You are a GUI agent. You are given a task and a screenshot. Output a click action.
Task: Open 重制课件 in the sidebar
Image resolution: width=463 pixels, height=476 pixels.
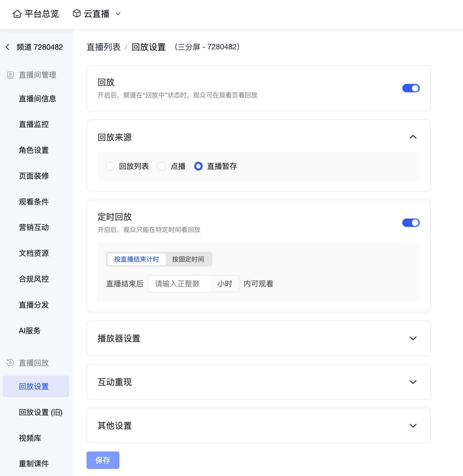(34, 464)
